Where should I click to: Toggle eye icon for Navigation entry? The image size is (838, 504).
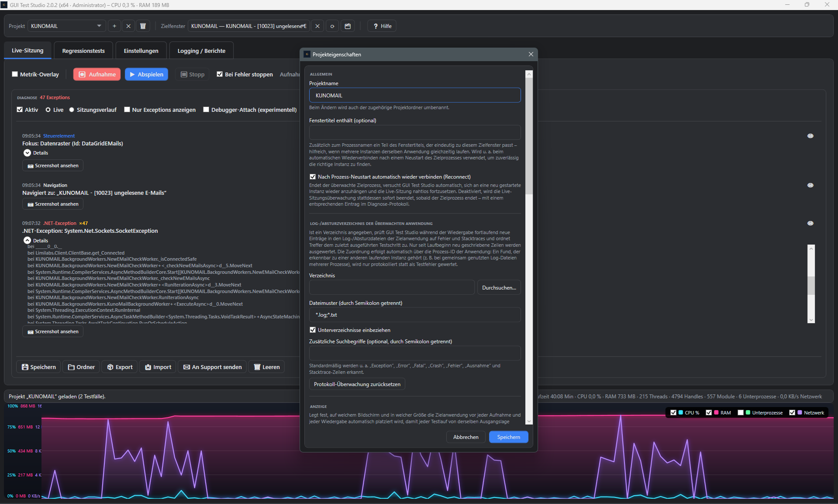(x=810, y=185)
